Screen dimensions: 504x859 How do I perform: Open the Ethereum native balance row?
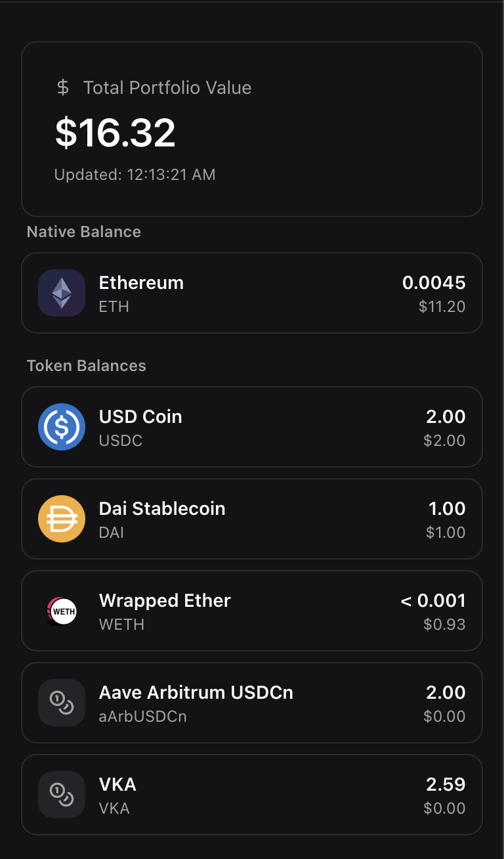(x=252, y=293)
